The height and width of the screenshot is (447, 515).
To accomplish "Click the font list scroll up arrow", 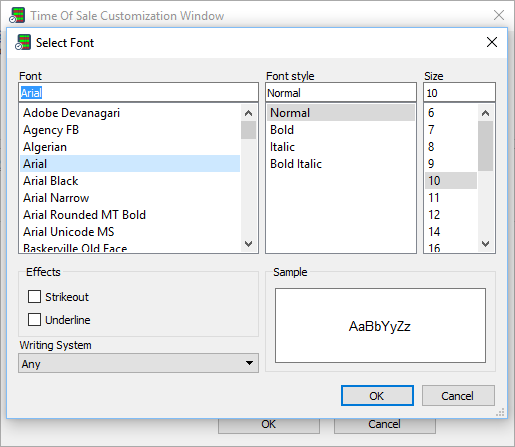I will tap(248, 113).
